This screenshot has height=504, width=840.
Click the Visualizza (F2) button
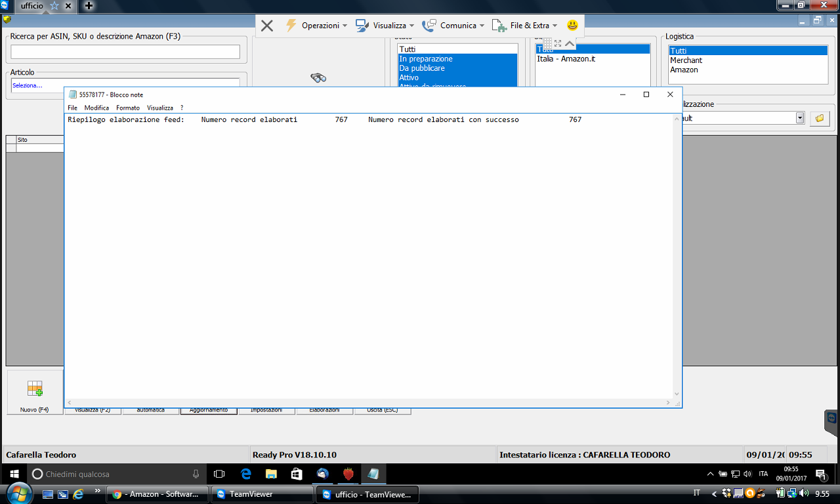[93, 410]
